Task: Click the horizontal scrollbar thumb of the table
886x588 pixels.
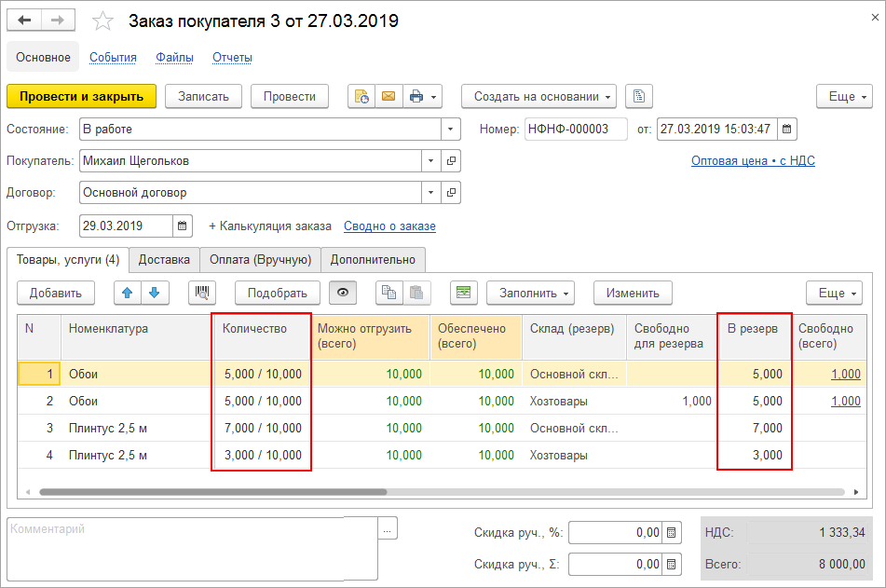Action: click(x=213, y=492)
